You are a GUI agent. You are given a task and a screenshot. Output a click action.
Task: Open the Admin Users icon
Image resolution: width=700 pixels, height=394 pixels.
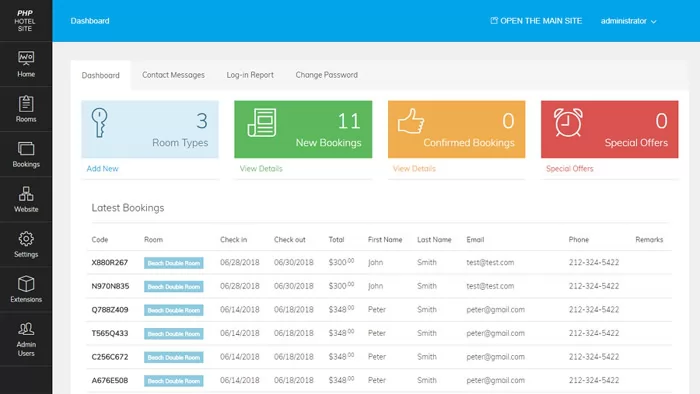click(26, 329)
